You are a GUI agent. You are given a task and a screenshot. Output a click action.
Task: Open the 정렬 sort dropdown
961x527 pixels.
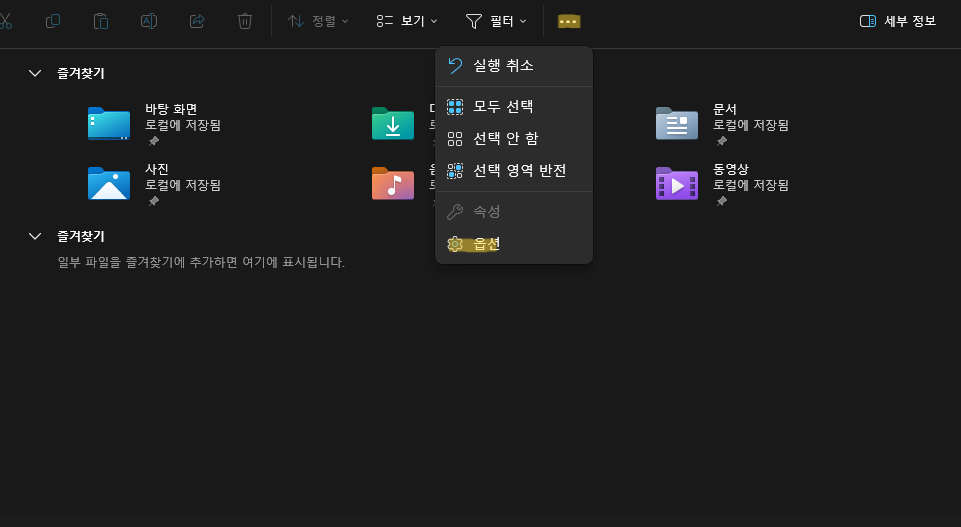(318, 21)
